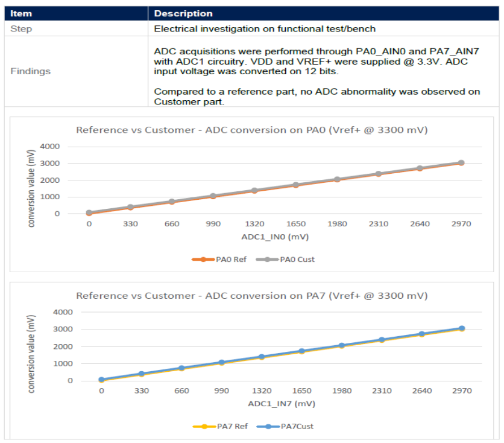
Task: Click the 'Item' table header cell
Action: [76, 13]
